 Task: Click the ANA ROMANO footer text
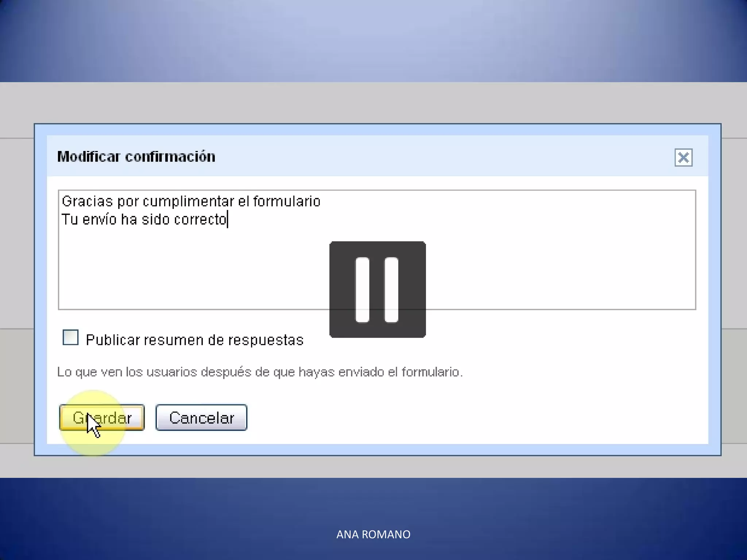click(373, 534)
